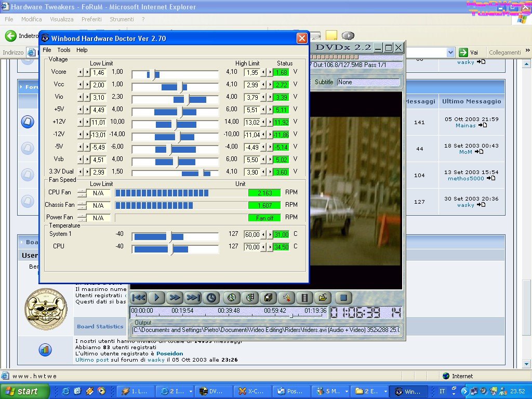This screenshot has width=532, height=399.
Task: Click the Hardware Doctor title bar eye icon
Action: 45,38
